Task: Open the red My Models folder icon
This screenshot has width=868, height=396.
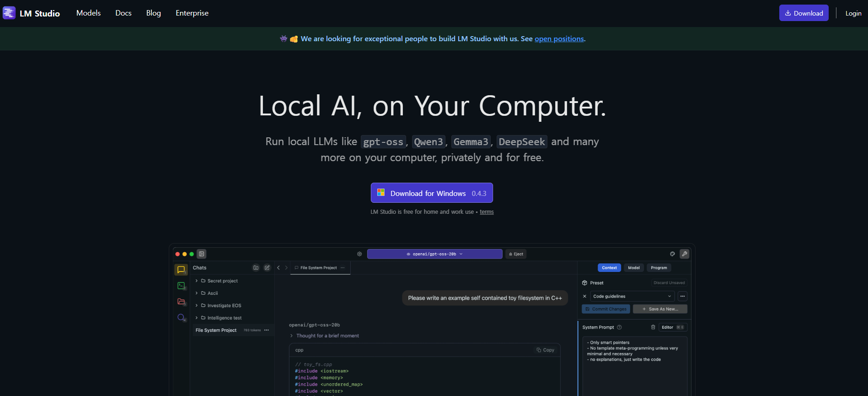Action: tap(181, 302)
